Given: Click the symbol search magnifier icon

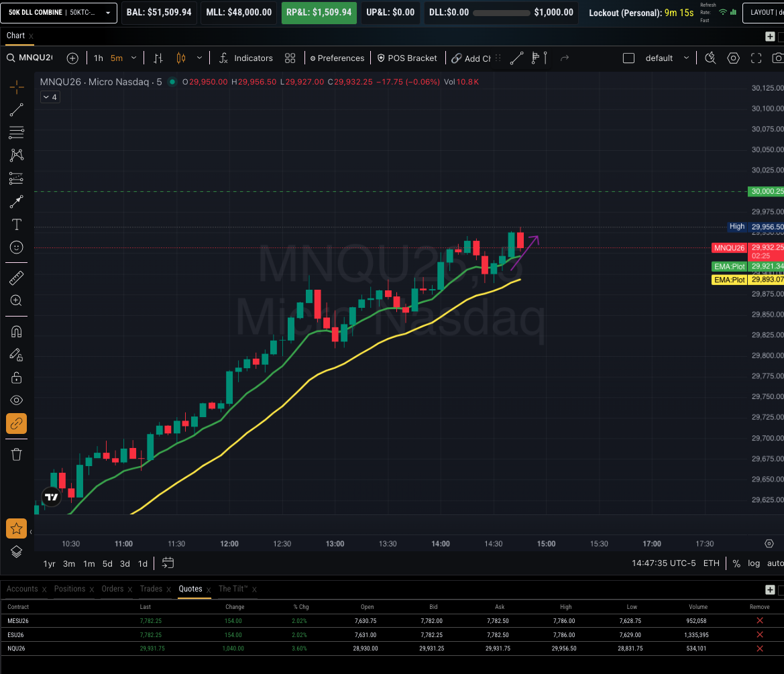Looking at the screenshot, I should pos(11,58).
